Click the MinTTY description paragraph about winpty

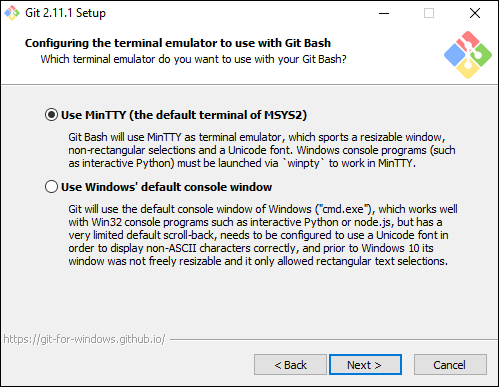[262, 150]
